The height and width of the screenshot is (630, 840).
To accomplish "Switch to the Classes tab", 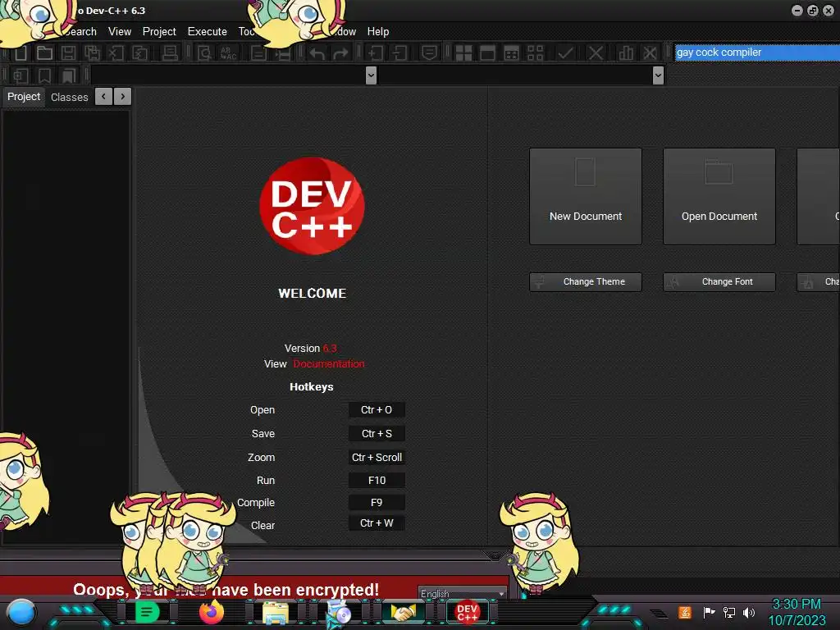I will [69, 97].
